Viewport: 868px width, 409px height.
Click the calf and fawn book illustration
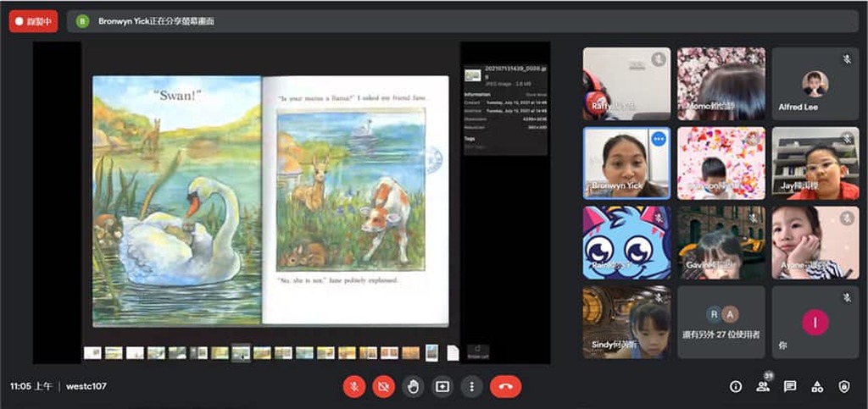(351, 189)
